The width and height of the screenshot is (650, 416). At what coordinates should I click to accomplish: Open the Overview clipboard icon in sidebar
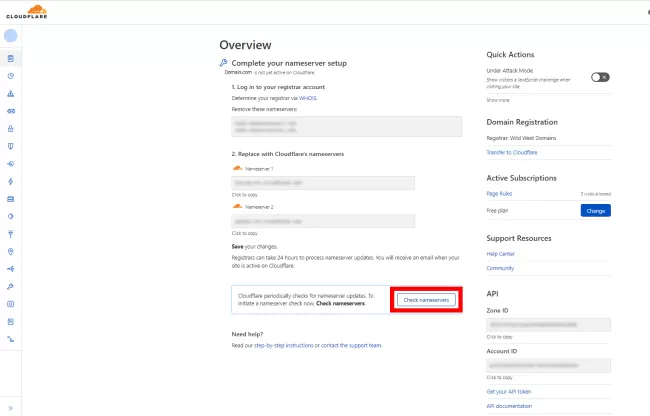tap(11, 58)
